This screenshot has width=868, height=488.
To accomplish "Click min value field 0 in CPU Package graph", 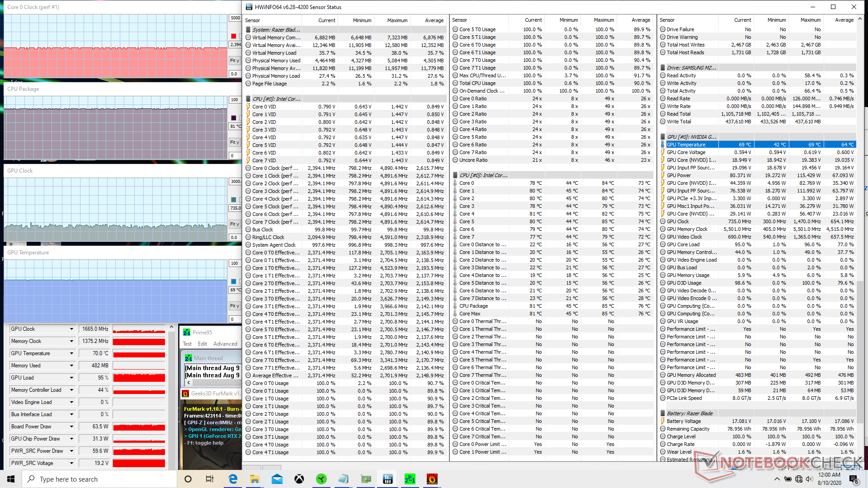I will click(x=235, y=155).
